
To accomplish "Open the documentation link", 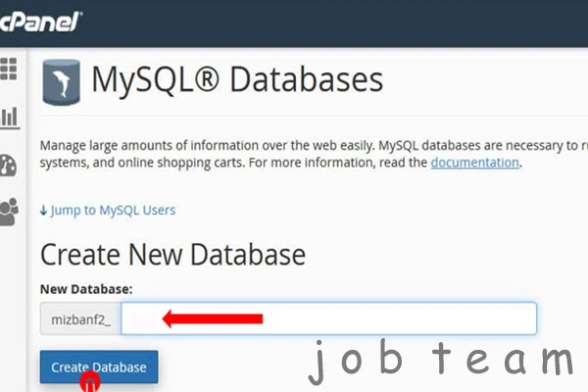I will (474, 163).
